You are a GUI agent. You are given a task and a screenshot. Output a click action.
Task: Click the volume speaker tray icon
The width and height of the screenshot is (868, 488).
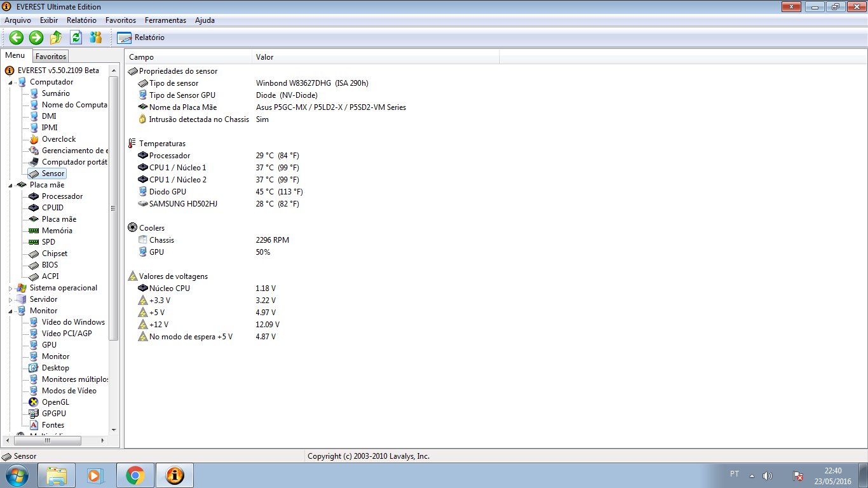(x=768, y=475)
